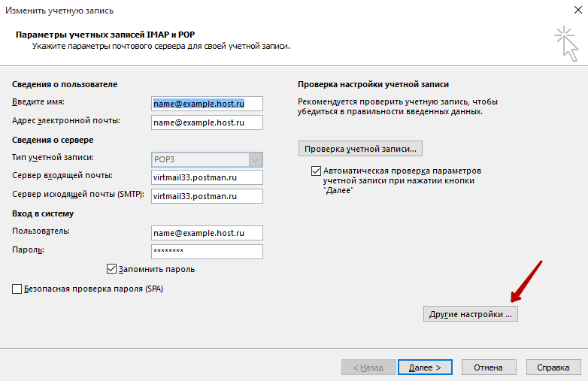
Task: Open Справка help button
Action: [553, 367]
